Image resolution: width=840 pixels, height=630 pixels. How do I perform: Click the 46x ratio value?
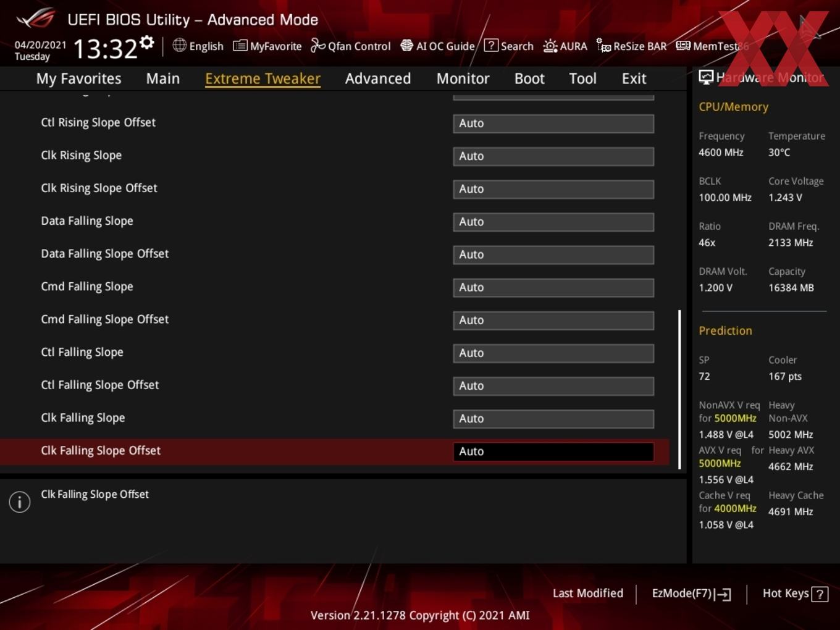click(x=707, y=243)
